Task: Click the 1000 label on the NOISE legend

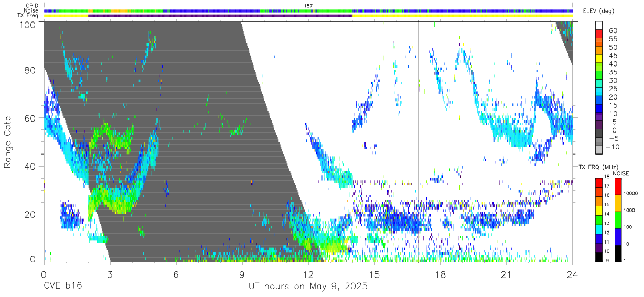Action: [x=629, y=211]
